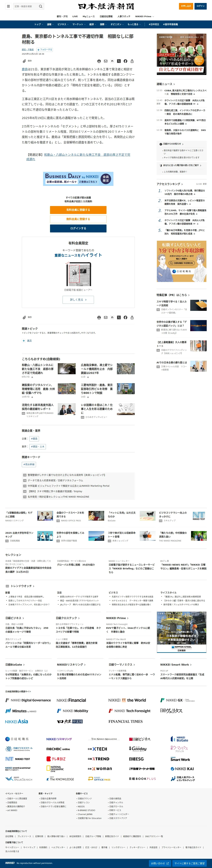Click the paperclip save icon below the article
Screen dimensions: 212x868
click(x=24, y=317)
